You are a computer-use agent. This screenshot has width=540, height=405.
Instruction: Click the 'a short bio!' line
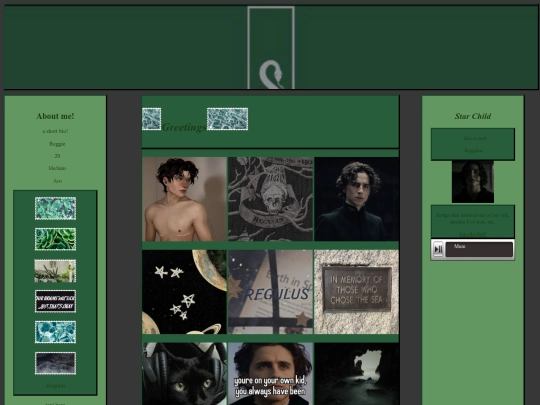pos(55,131)
